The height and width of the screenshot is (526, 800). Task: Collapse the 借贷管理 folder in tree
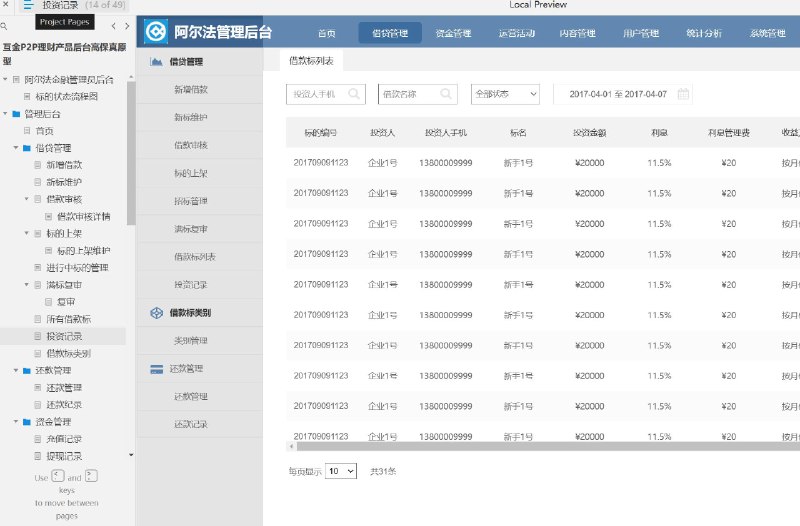pos(16,148)
